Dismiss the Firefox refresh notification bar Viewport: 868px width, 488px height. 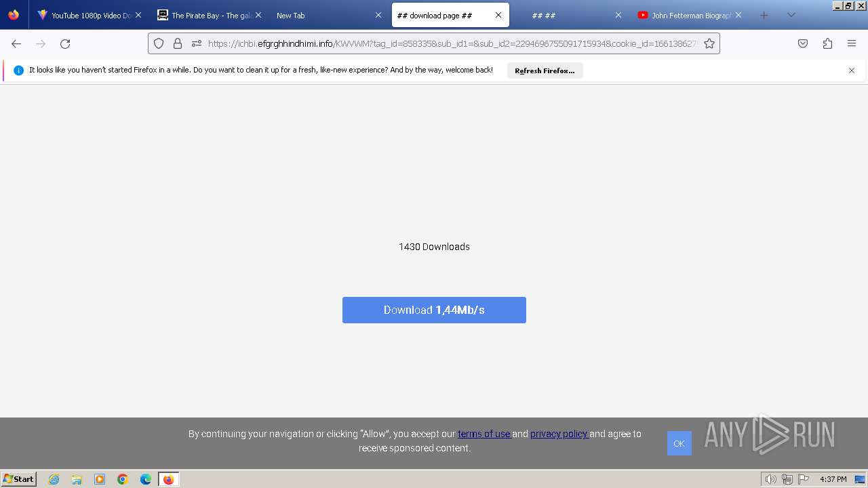tap(852, 70)
